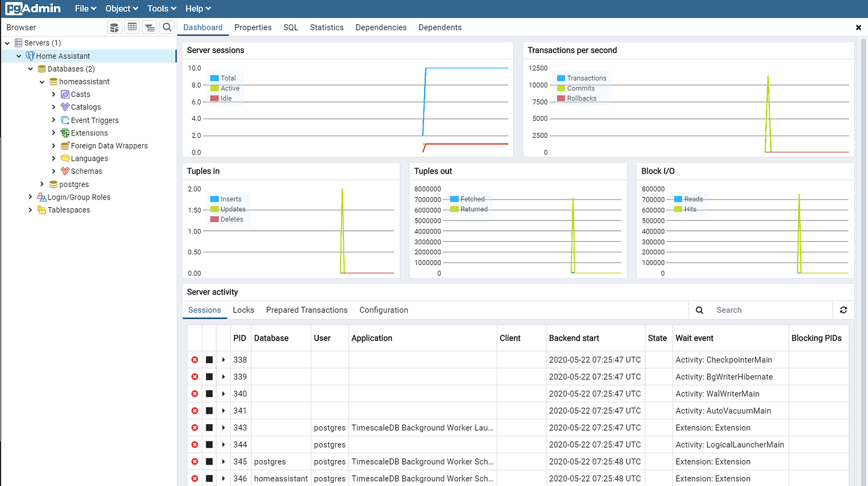Collapse the homeassistant database node
The image size is (868, 486).
click(42, 81)
